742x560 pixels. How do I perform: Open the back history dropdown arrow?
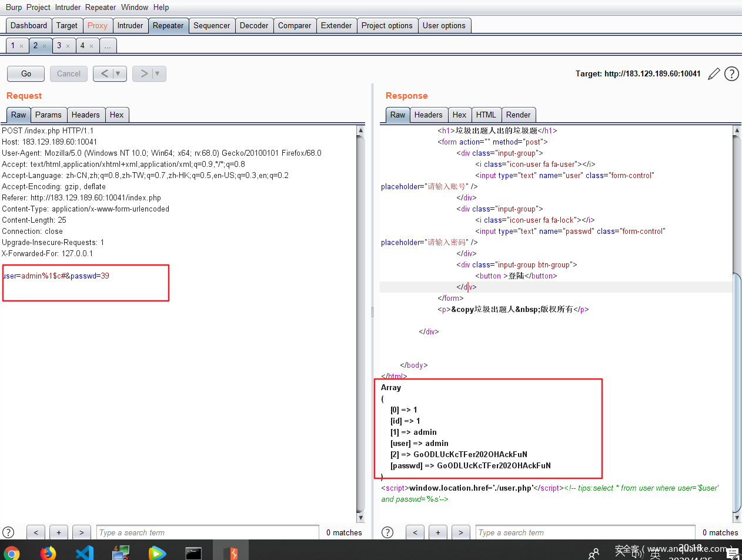(118, 73)
